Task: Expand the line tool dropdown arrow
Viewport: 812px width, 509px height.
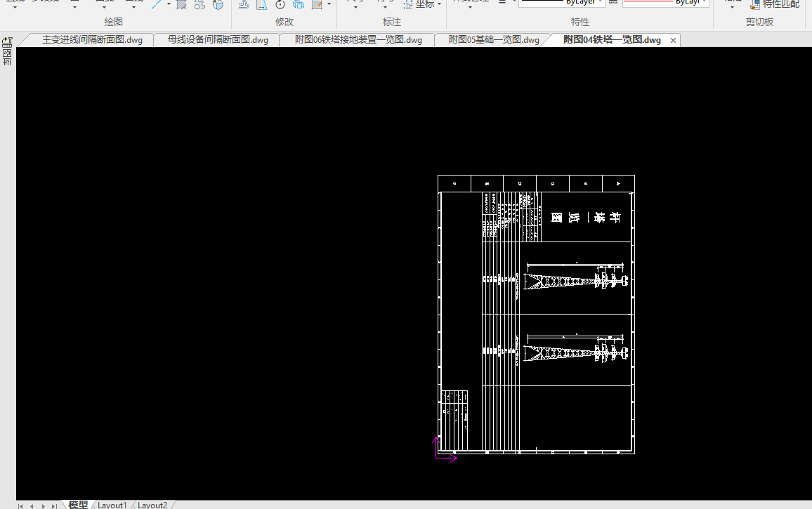Action: point(169,4)
